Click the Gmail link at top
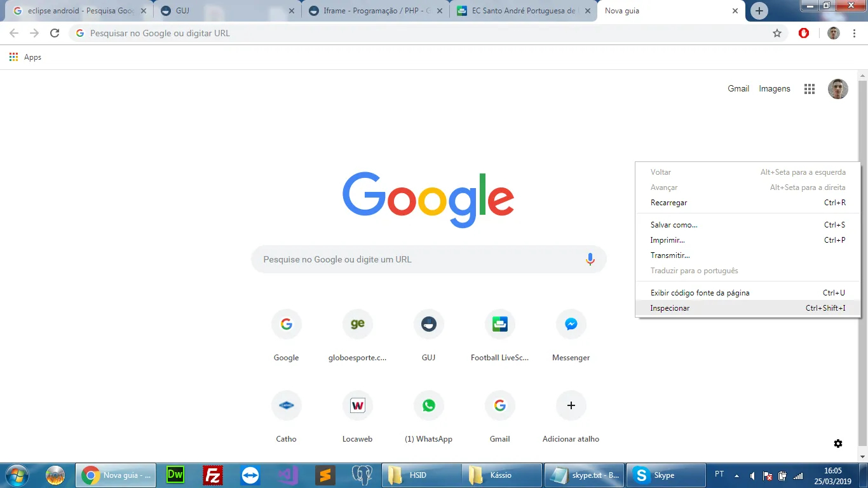This screenshot has height=488, width=868. [738, 89]
